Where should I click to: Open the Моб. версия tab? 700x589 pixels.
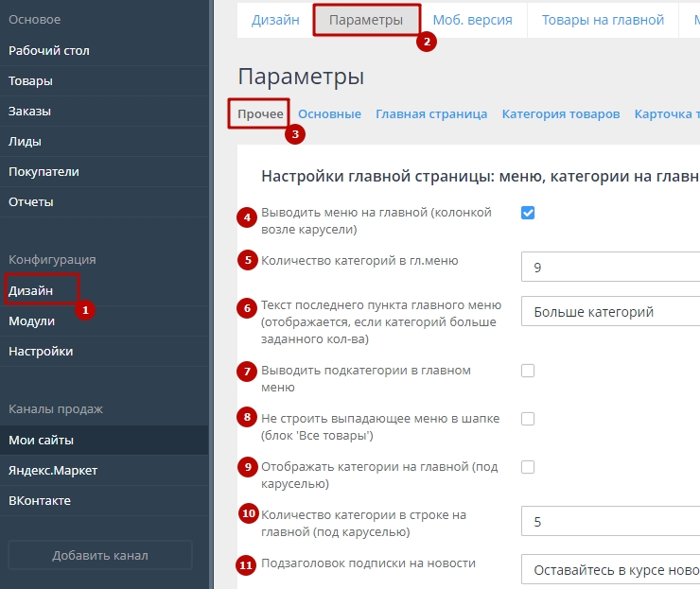(x=472, y=20)
